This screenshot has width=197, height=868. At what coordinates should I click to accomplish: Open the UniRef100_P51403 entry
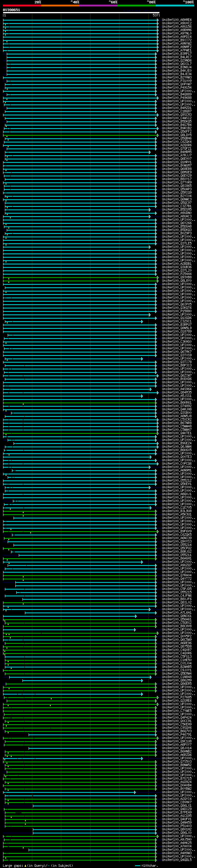tap(177, 826)
